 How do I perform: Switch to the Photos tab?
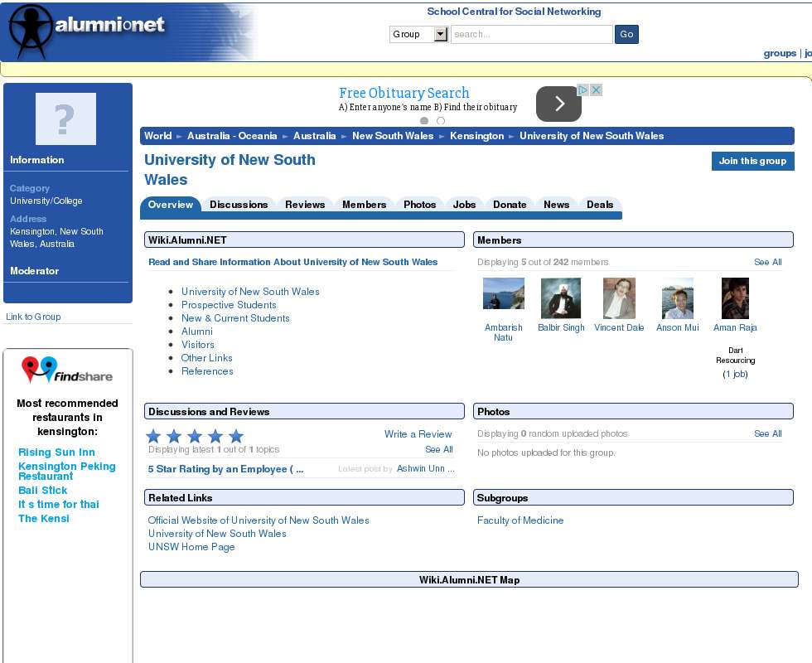419,205
